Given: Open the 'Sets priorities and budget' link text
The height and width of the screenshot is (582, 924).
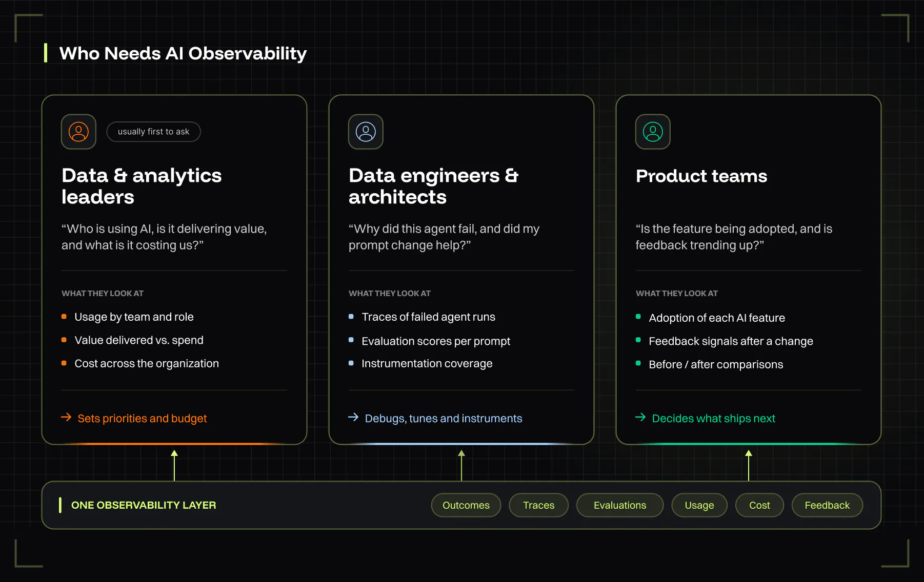Looking at the screenshot, I should [142, 419].
